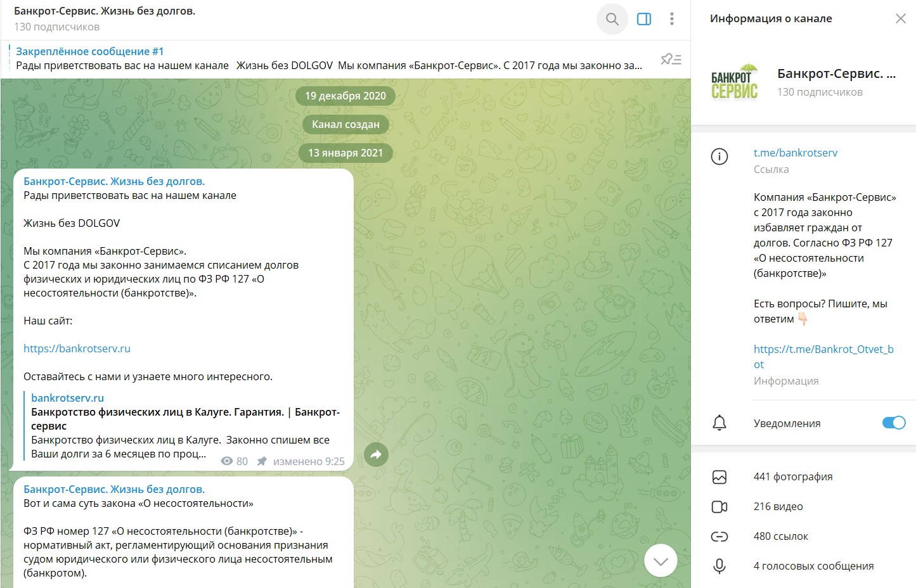The height and width of the screenshot is (588, 916).
Task: Open 216 видео shared media
Action: pyautogui.click(x=778, y=506)
